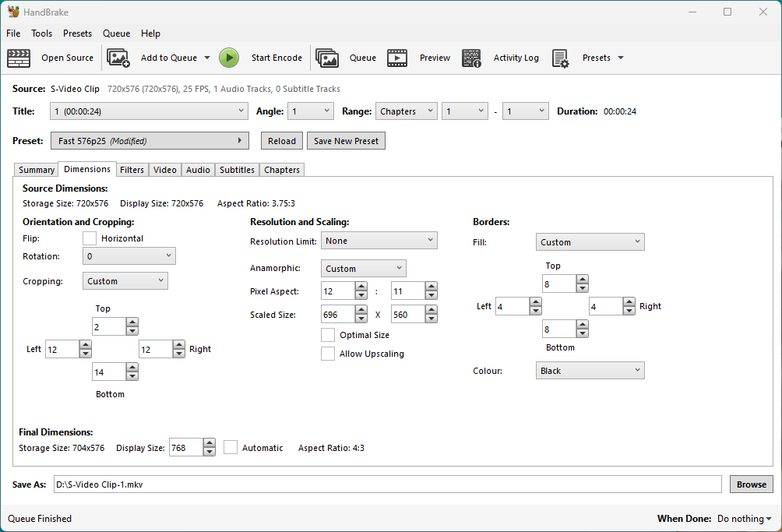Click the Queue stacked images icon
Viewport: 782px width, 532px height.
pyautogui.click(x=327, y=58)
